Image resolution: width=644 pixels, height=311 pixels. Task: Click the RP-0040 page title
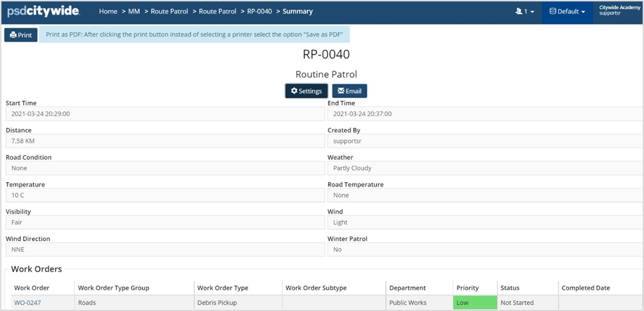tap(326, 54)
